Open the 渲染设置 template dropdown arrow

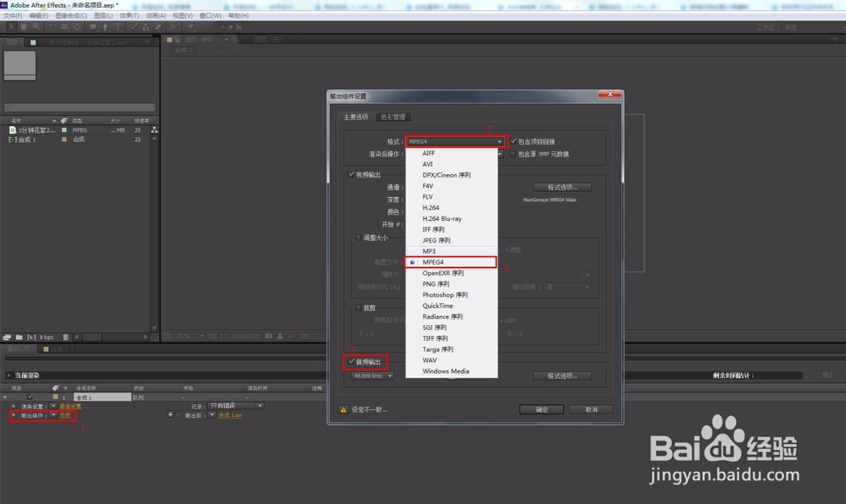coord(53,405)
